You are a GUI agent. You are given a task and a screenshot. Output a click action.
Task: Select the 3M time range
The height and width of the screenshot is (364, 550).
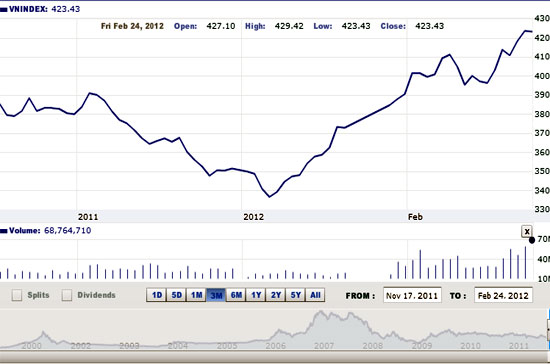pyautogui.click(x=216, y=295)
